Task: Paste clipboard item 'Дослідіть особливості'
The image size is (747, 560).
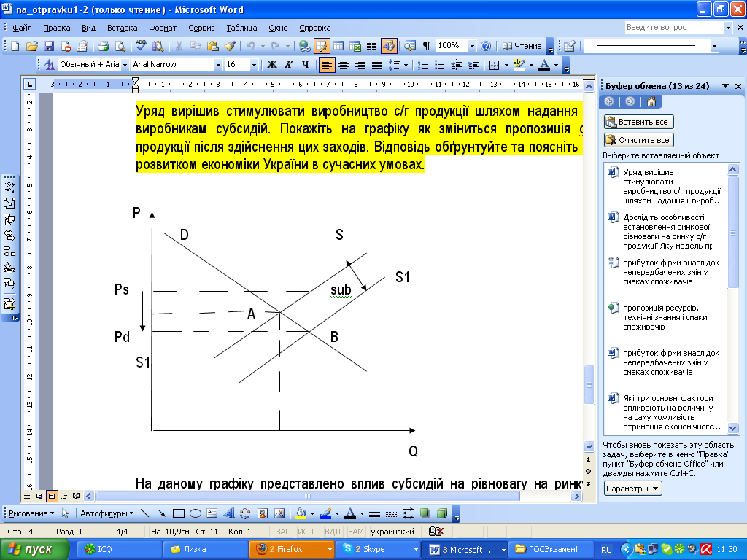Action: coord(665,231)
